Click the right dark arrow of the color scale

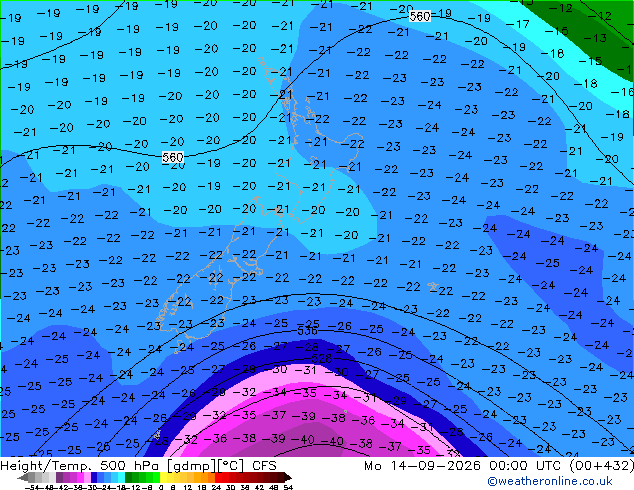288,478
